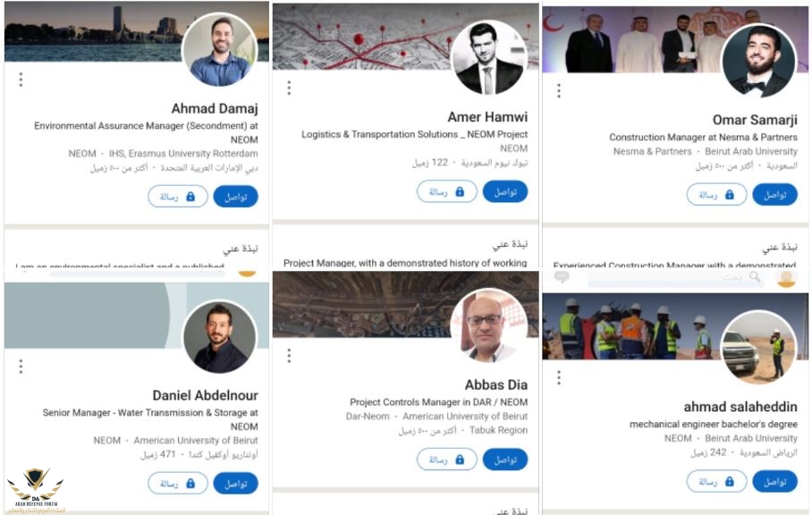Focus the search field above ahmad salaheddin's card
The image size is (812, 515).
pos(680,277)
